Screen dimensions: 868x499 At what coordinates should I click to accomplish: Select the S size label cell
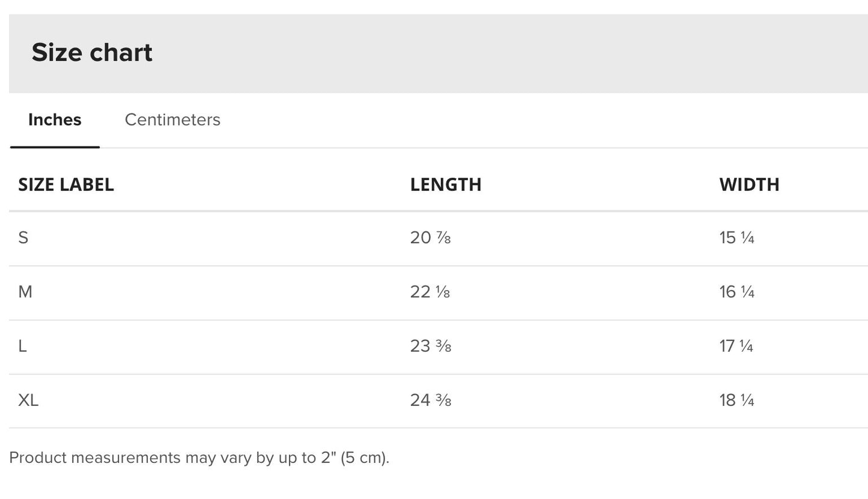23,238
